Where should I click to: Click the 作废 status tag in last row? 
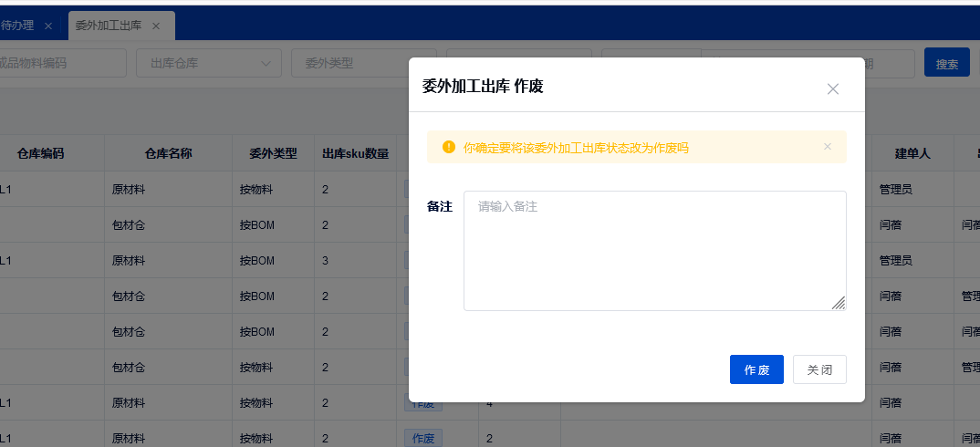[423, 438]
